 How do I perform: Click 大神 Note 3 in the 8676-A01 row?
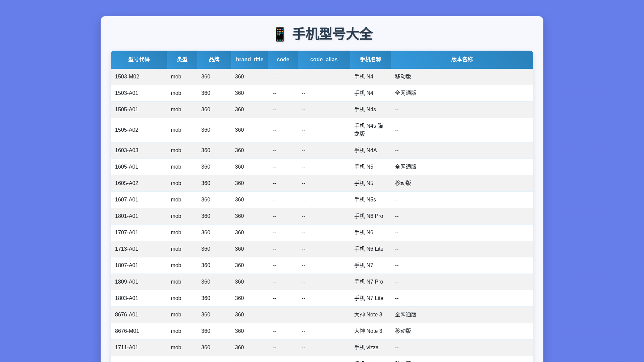tap(368, 315)
